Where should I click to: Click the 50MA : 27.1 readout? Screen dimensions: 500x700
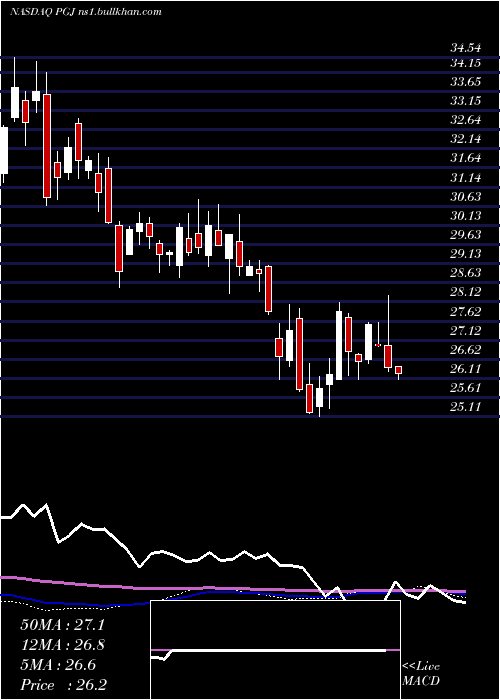pyautogui.click(x=62, y=625)
